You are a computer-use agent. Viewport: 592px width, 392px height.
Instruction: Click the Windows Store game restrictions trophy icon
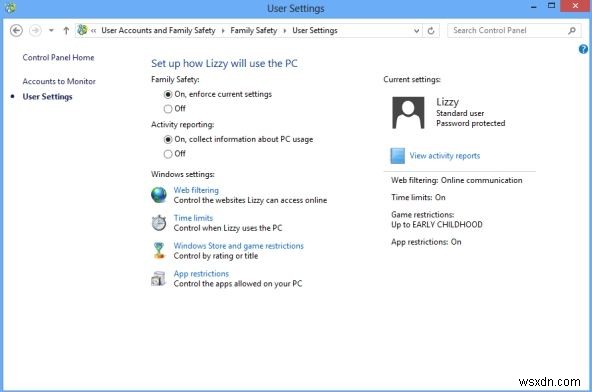point(159,250)
